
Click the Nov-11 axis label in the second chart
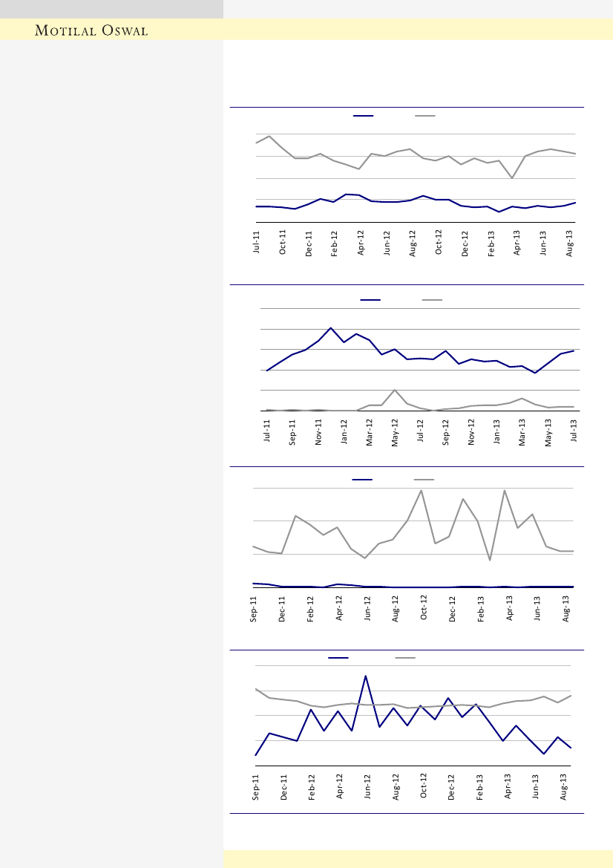[x=318, y=431]
